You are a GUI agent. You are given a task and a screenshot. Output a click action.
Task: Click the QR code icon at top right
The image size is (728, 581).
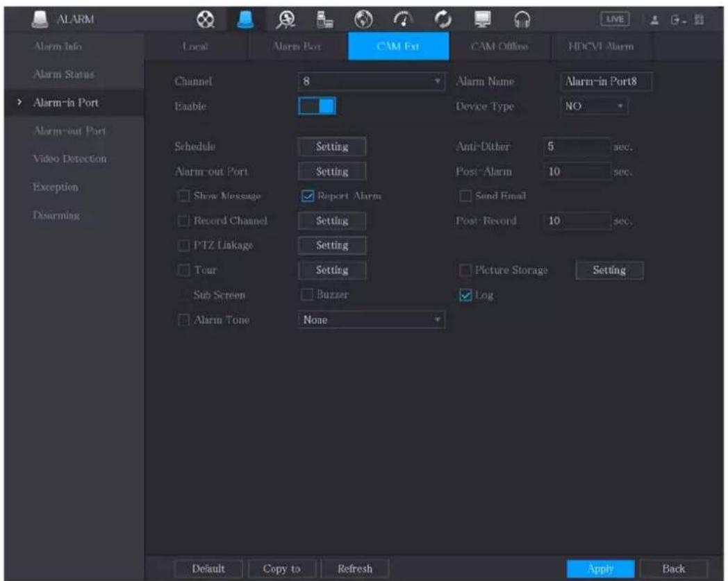click(700, 20)
